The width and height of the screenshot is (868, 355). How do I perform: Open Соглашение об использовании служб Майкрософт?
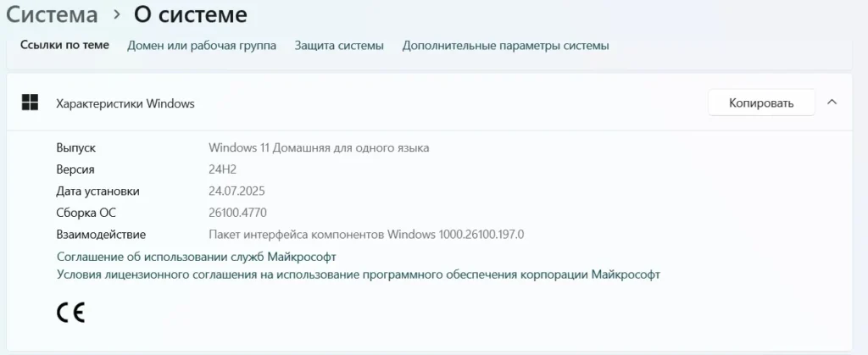tap(197, 257)
